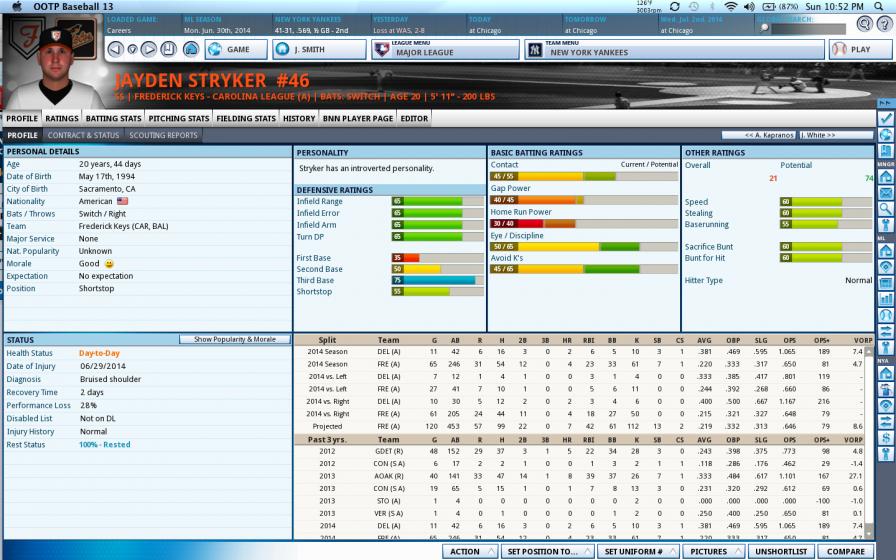896x560 pixels.
Task: Open the SET UNIFORM # dropdown
Action: coord(638,551)
